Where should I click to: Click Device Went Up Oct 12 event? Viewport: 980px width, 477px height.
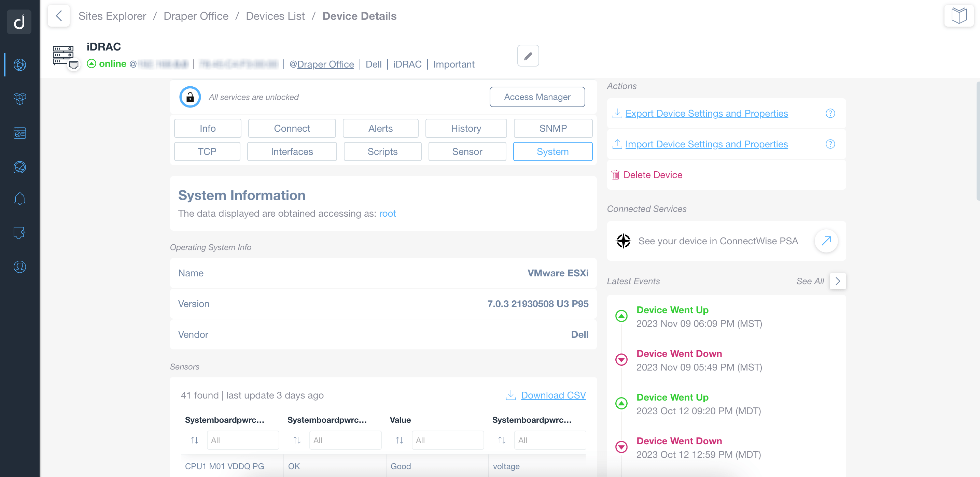click(699, 404)
